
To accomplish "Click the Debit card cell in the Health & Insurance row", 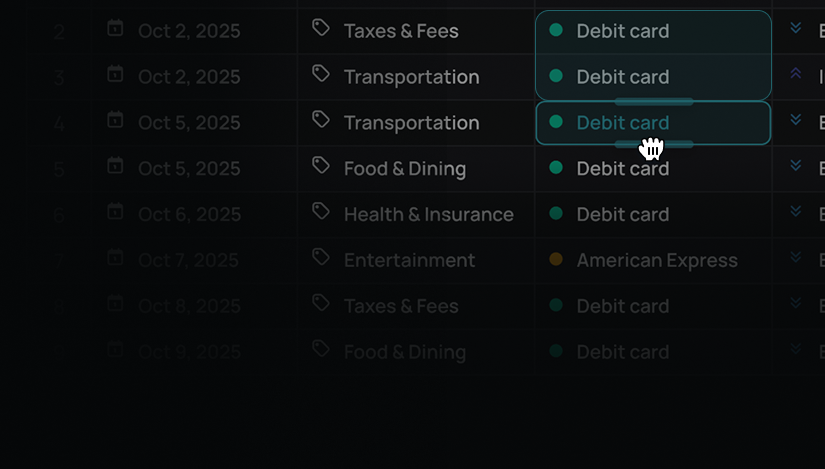I will click(x=653, y=214).
